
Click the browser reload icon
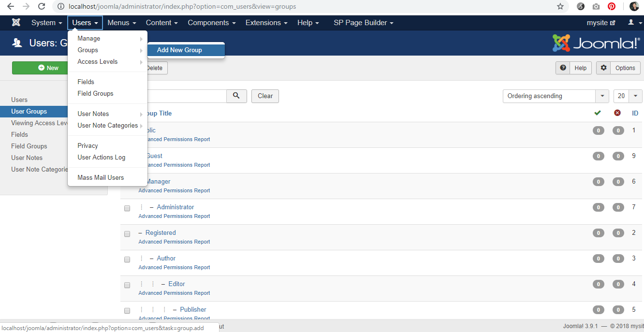tap(42, 7)
